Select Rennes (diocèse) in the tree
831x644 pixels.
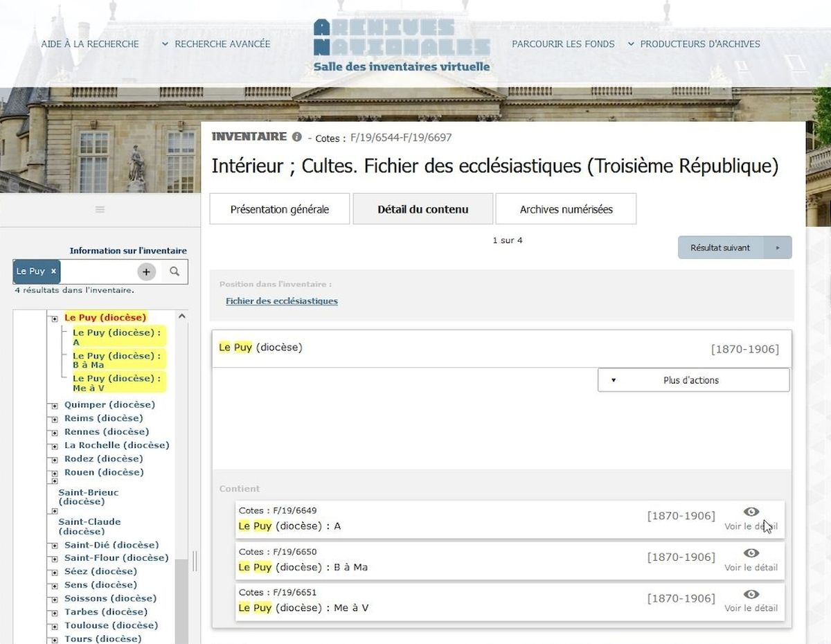point(107,431)
